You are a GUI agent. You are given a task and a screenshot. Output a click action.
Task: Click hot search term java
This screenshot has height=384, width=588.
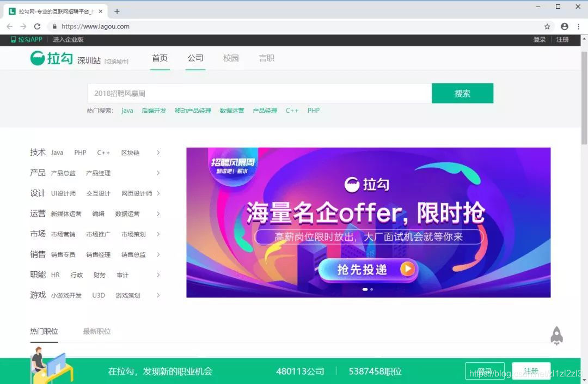[x=127, y=111]
